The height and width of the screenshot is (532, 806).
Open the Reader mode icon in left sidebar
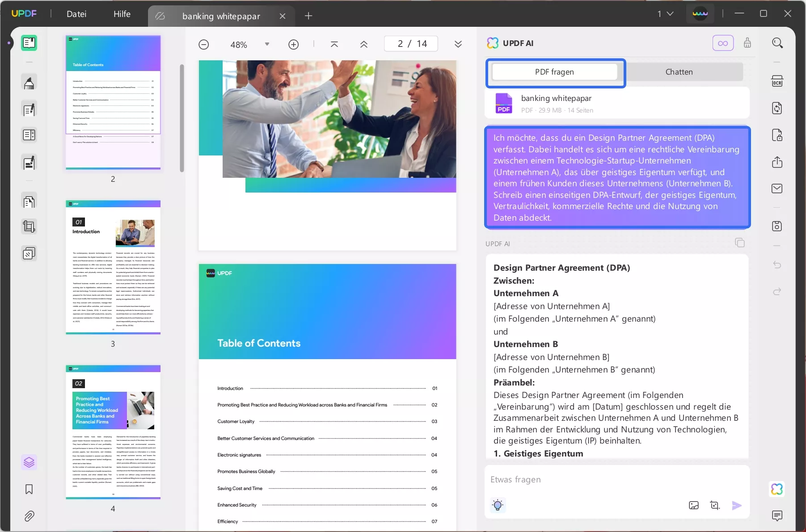(x=29, y=43)
